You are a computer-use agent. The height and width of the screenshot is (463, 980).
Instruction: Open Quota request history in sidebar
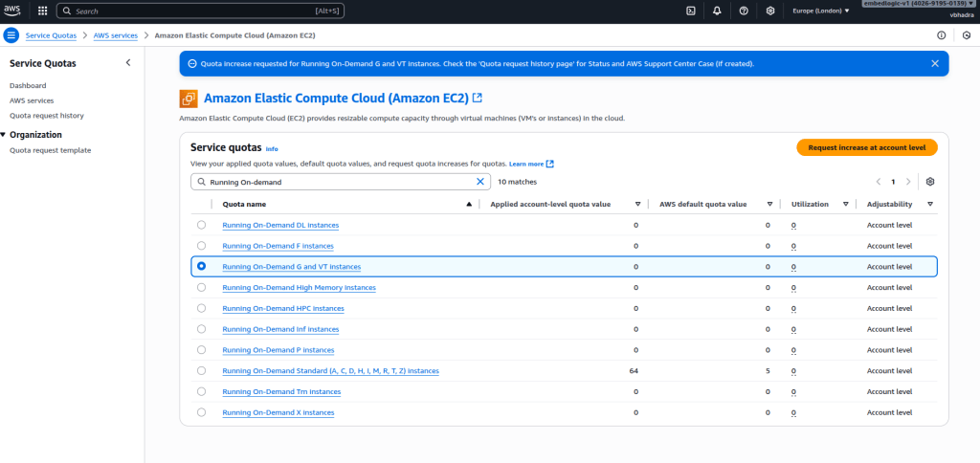46,115
